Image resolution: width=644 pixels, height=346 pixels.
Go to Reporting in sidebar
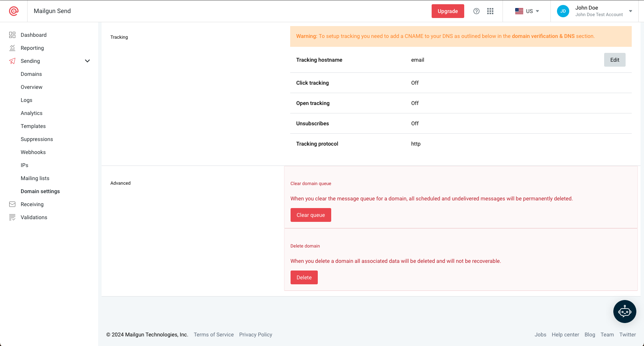click(32, 48)
